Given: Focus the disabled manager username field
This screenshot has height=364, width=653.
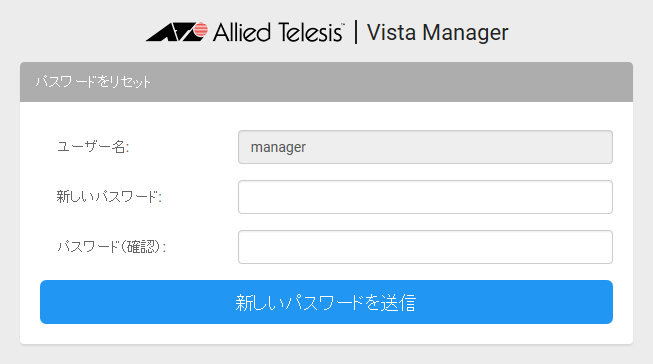Looking at the screenshot, I should (x=425, y=147).
